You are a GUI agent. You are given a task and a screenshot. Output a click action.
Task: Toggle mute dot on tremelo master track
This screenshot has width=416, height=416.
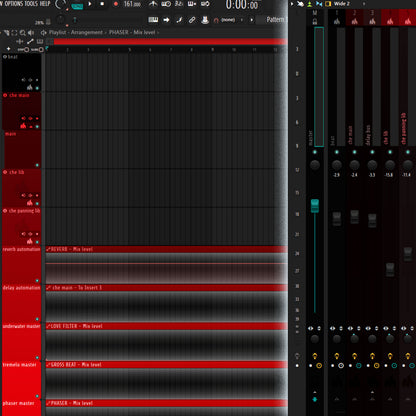pos(37,396)
